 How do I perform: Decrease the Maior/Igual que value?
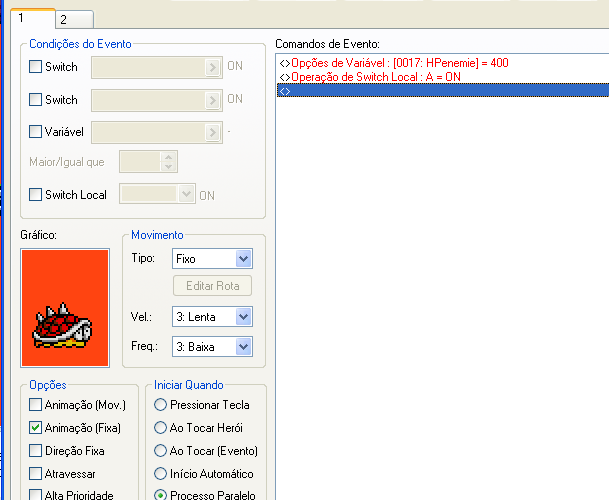point(169,166)
